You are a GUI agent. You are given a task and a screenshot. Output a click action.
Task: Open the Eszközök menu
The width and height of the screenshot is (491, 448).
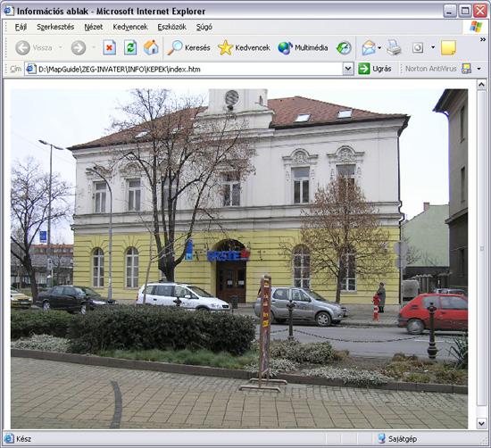coord(172,28)
